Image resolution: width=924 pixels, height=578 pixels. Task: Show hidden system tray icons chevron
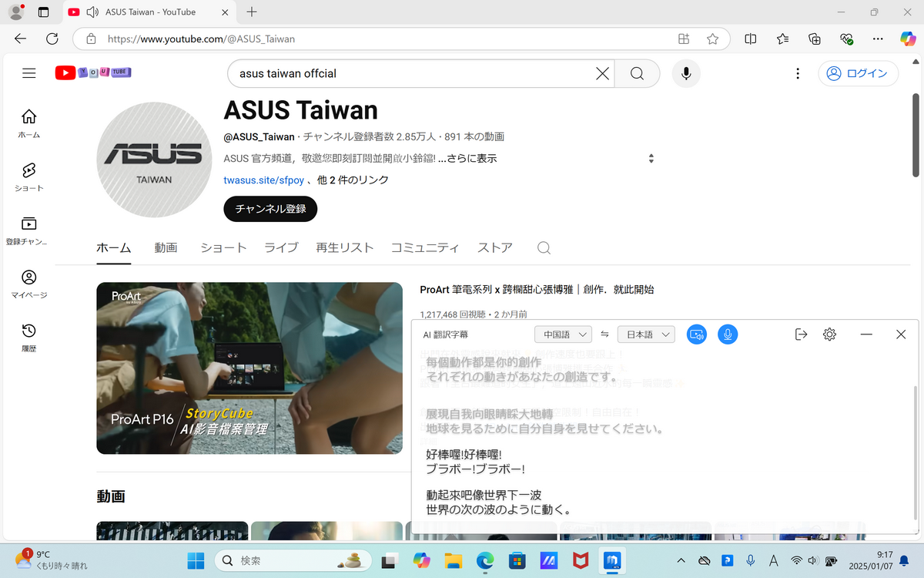681,560
